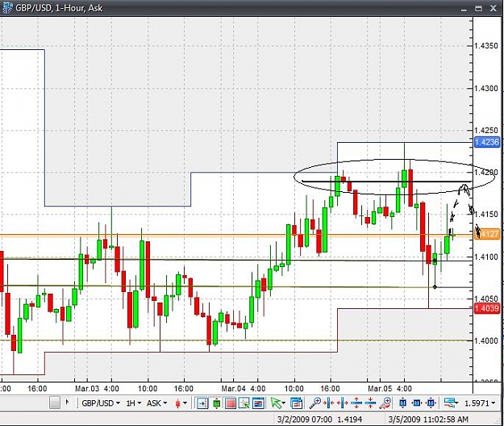The height and width of the screenshot is (426, 504).
Task: Click the chart window snapshot icon
Action: [258, 403]
